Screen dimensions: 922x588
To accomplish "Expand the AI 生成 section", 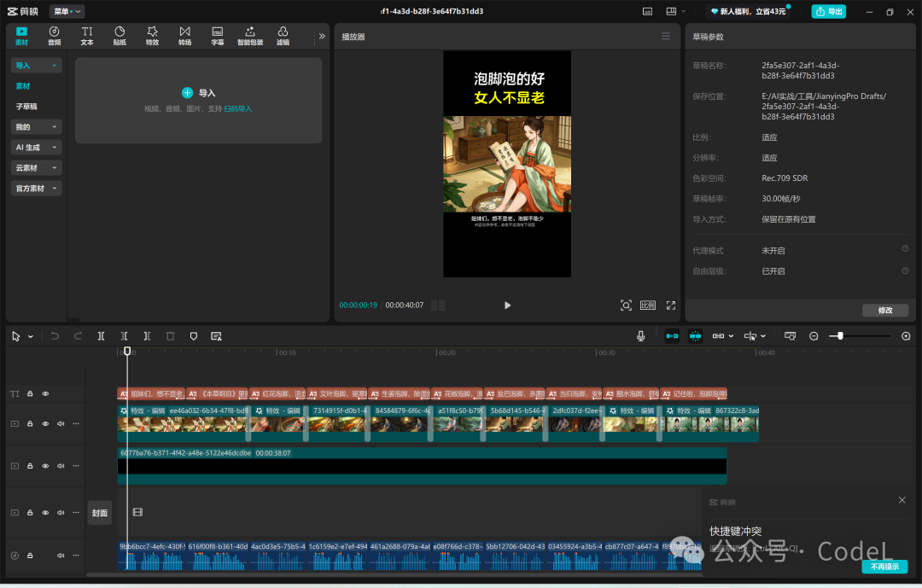I will tap(37, 148).
